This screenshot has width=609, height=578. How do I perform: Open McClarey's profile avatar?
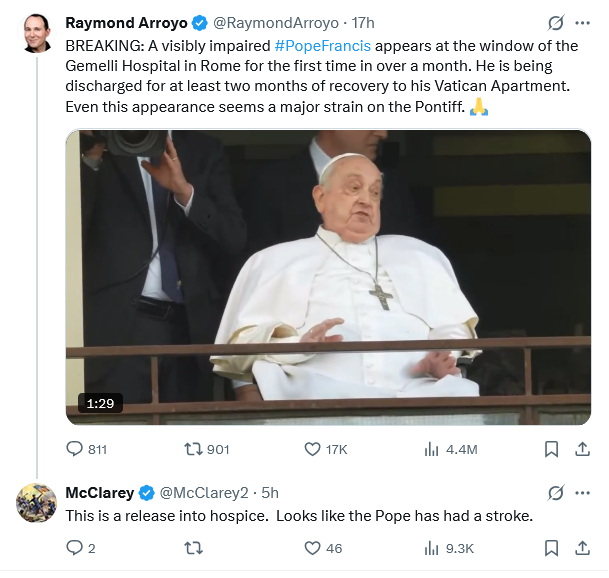[36, 502]
